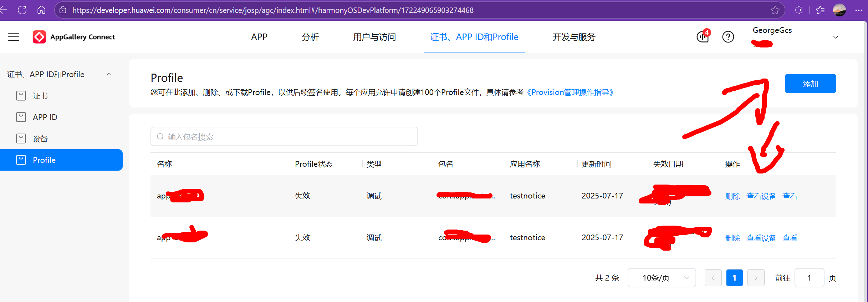Screen dimensions: 868x302
Task: Click the next page arrow in pagination
Action: [756, 278]
